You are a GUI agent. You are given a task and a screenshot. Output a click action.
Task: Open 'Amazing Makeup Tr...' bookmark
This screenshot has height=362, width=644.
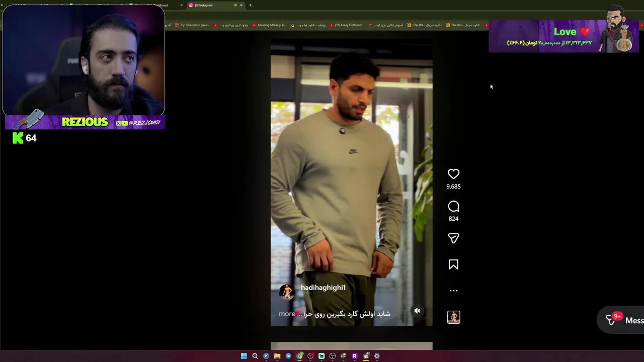(269, 25)
